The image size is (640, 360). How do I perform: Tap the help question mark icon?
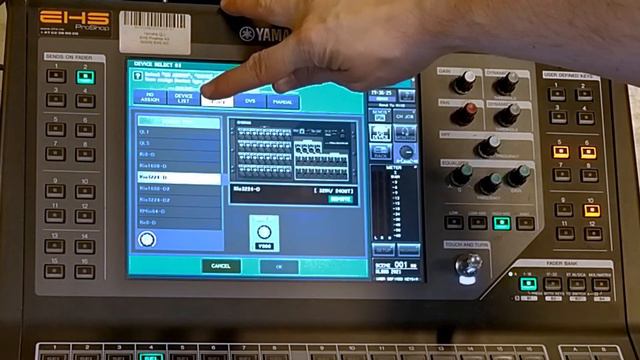(x=138, y=76)
